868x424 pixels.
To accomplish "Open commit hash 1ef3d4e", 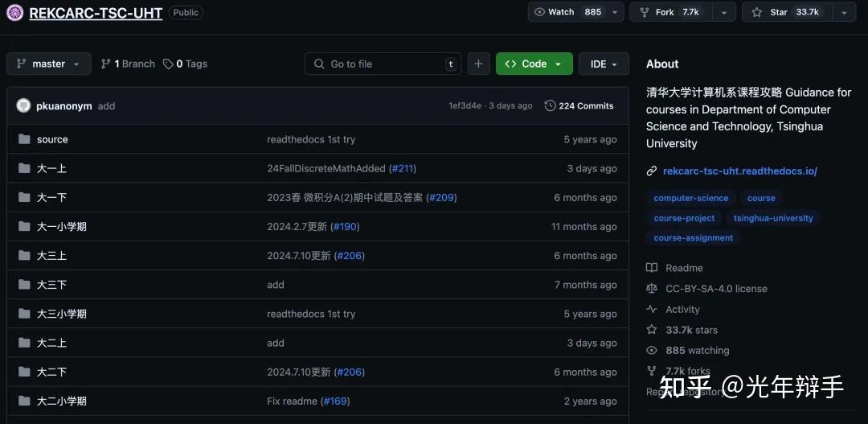I will [x=465, y=106].
